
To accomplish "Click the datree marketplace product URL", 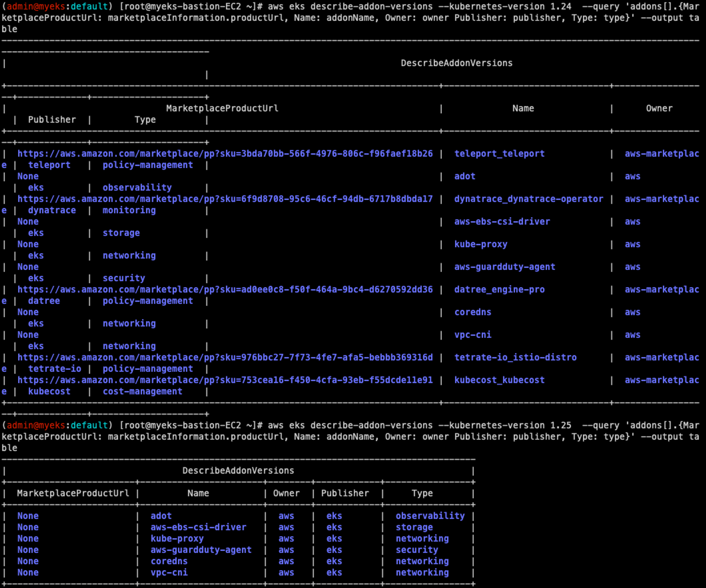I will [225, 290].
